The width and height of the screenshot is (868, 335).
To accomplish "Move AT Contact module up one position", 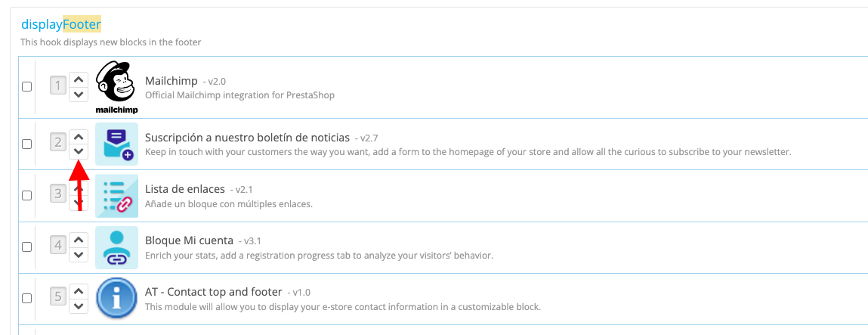I will [x=79, y=291].
